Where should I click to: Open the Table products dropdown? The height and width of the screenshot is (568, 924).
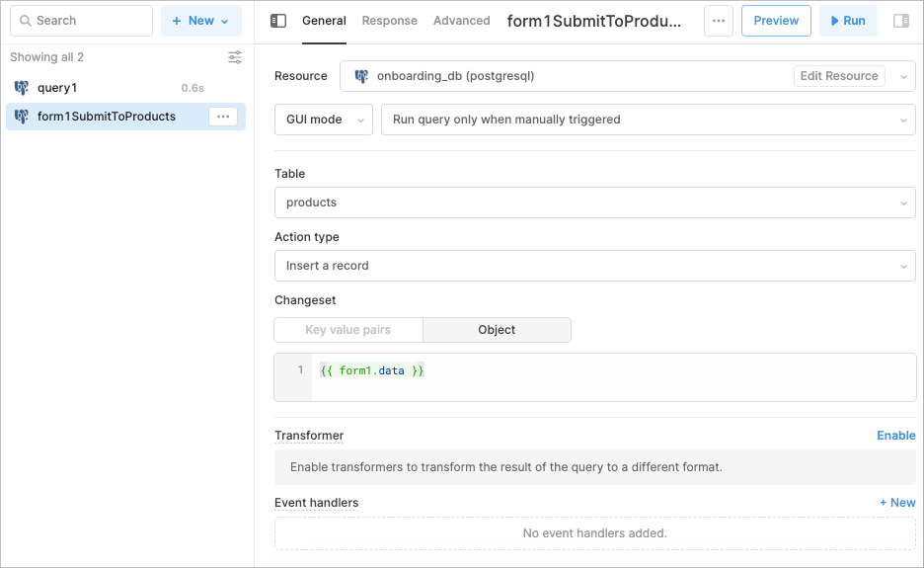(x=595, y=203)
